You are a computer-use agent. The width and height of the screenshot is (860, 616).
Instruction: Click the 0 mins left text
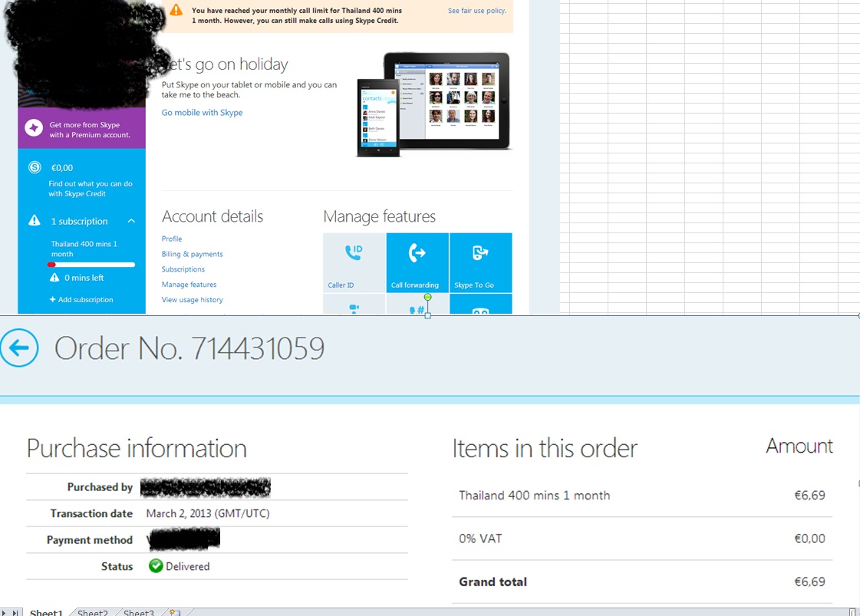[84, 278]
